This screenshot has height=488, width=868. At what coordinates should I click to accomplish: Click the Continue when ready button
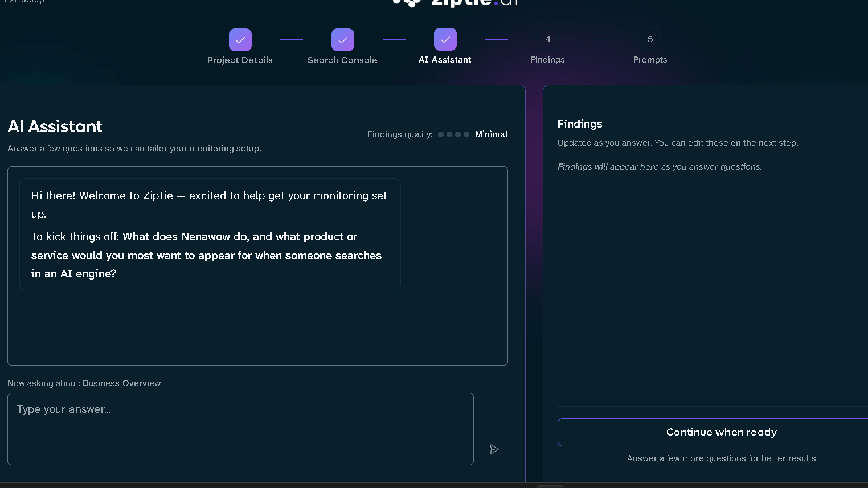713,432
